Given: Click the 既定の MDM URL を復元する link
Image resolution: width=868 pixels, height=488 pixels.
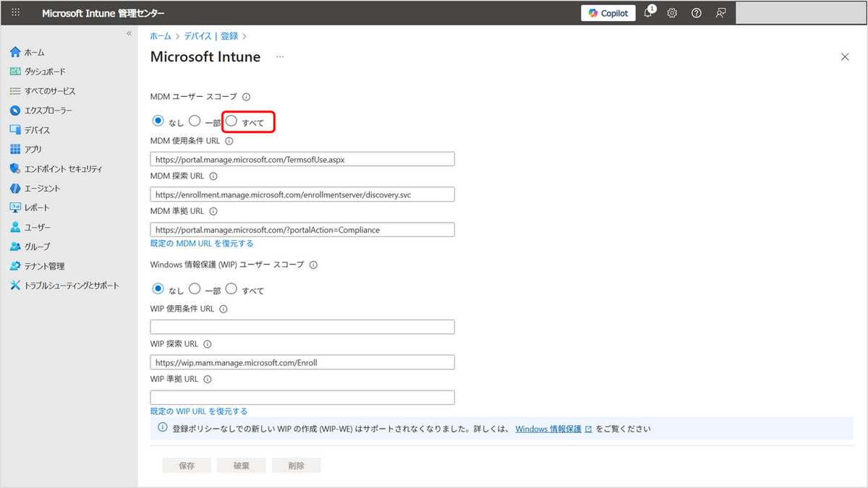Looking at the screenshot, I should pyautogui.click(x=201, y=244).
